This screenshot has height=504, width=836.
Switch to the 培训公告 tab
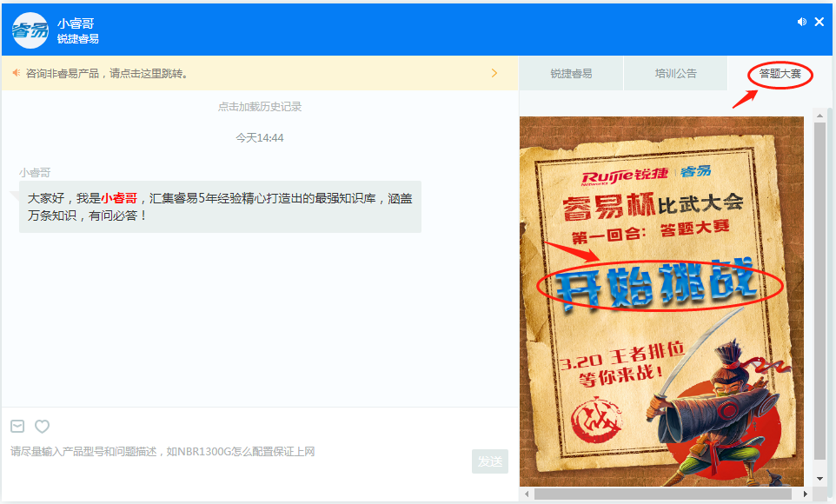click(675, 74)
